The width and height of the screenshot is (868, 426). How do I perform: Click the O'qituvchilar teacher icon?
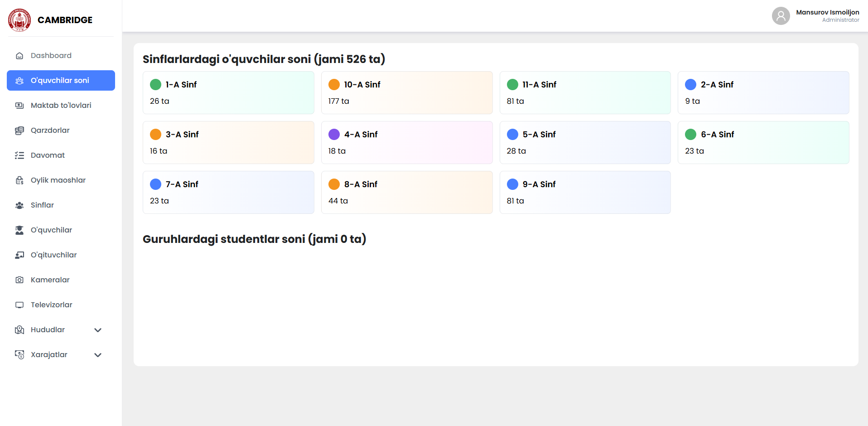point(19,255)
